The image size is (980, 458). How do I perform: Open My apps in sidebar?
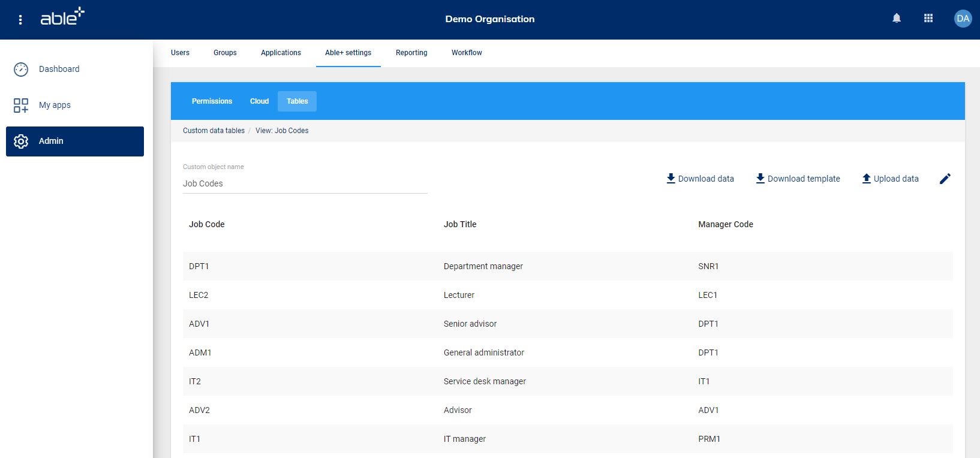point(55,106)
